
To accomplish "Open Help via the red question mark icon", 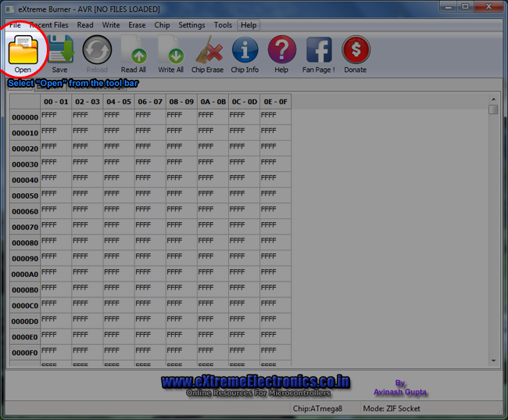I will click(x=282, y=49).
